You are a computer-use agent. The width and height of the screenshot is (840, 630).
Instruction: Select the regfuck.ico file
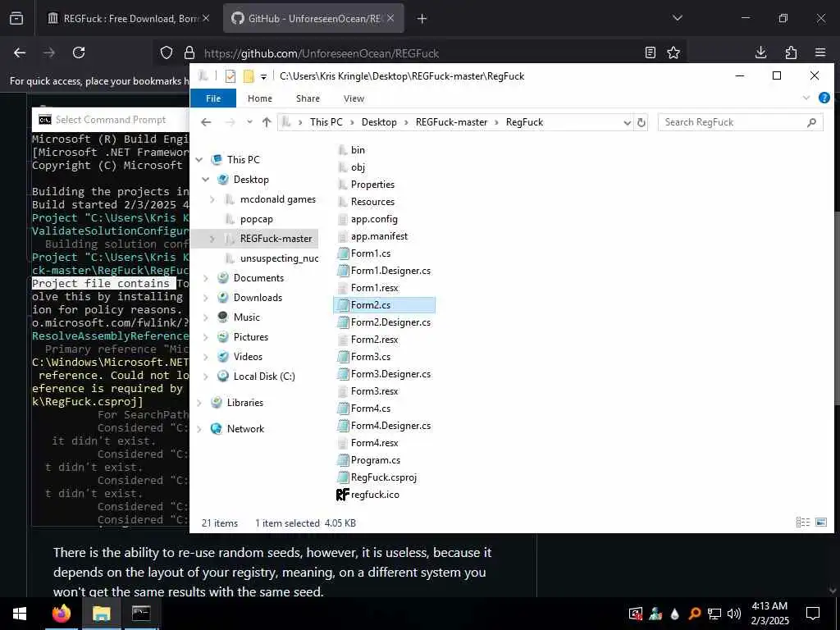point(375,495)
